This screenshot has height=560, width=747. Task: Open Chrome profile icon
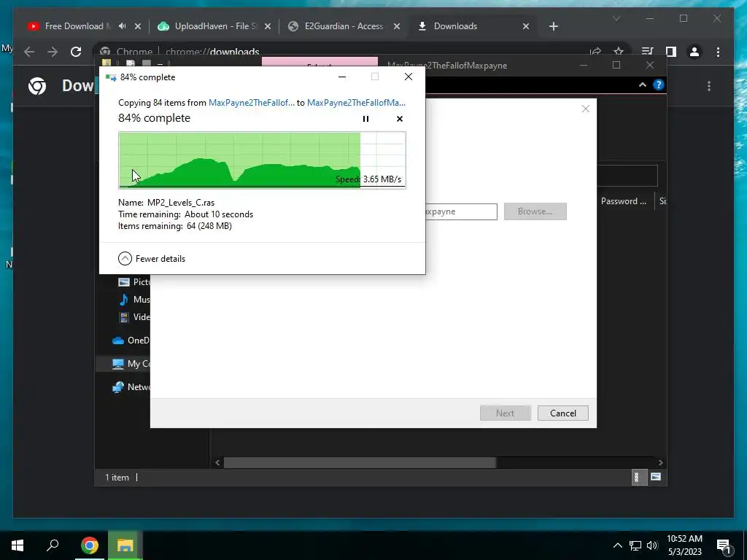(694, 52)
